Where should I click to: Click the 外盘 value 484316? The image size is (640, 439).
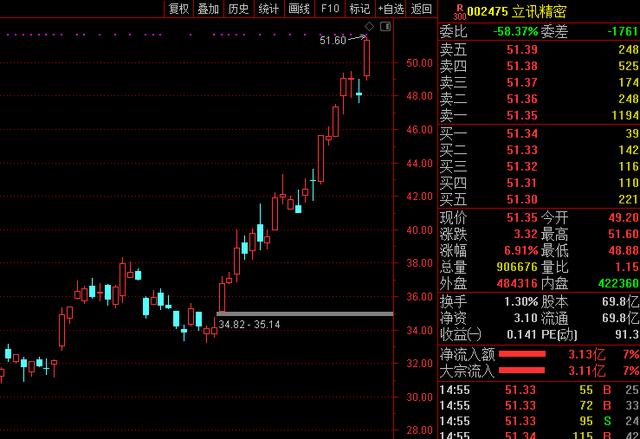[517, 283]
